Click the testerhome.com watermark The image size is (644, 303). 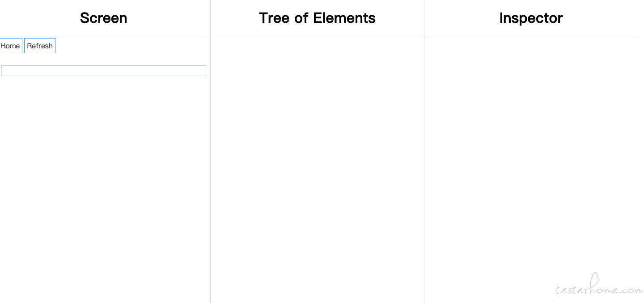(599, 286)
